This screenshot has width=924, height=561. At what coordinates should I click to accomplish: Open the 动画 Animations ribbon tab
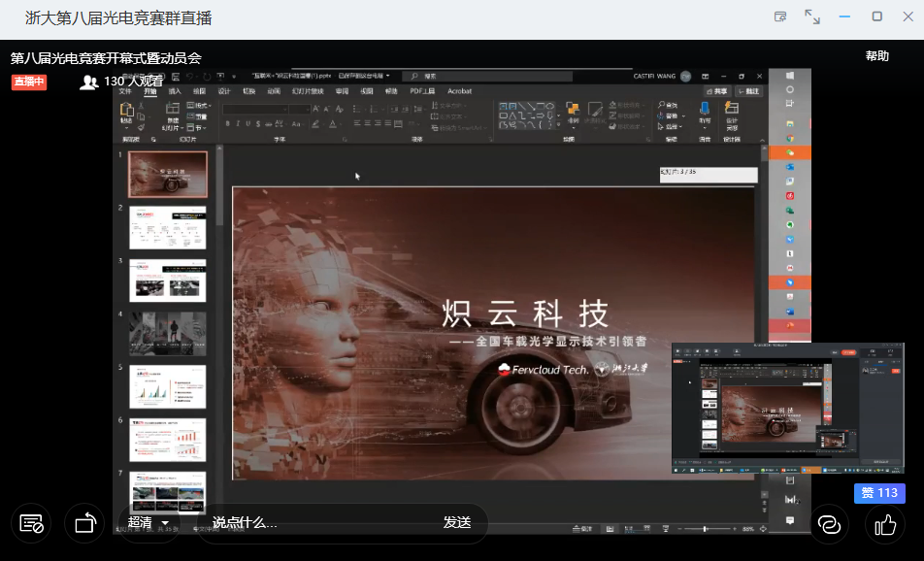(274, 91)
